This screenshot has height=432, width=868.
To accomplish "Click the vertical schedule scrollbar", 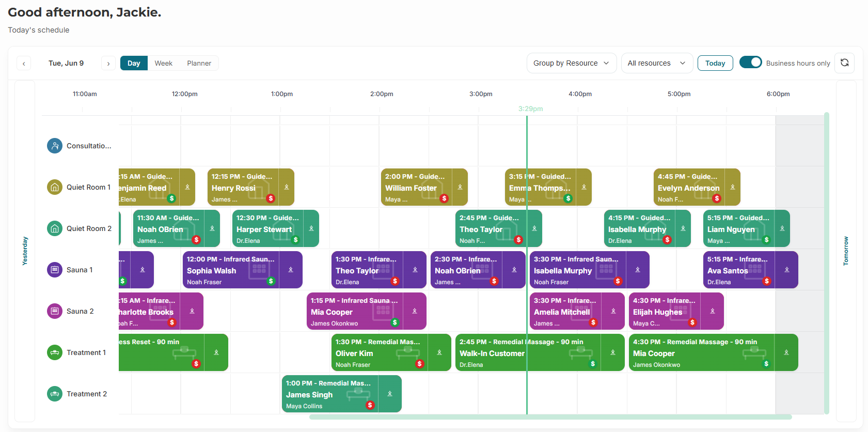I will pos(827,263).
